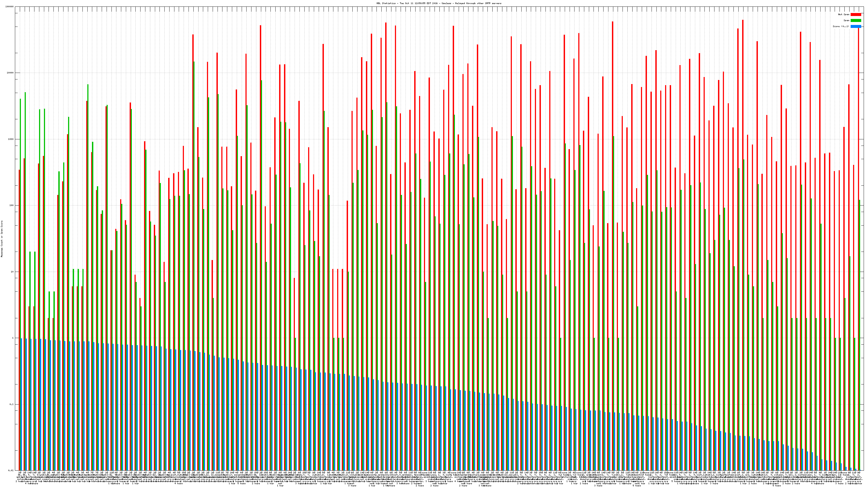Click the 10 y-axis tick label
This screenshot has width=868, height=488.
click(12, 272)
